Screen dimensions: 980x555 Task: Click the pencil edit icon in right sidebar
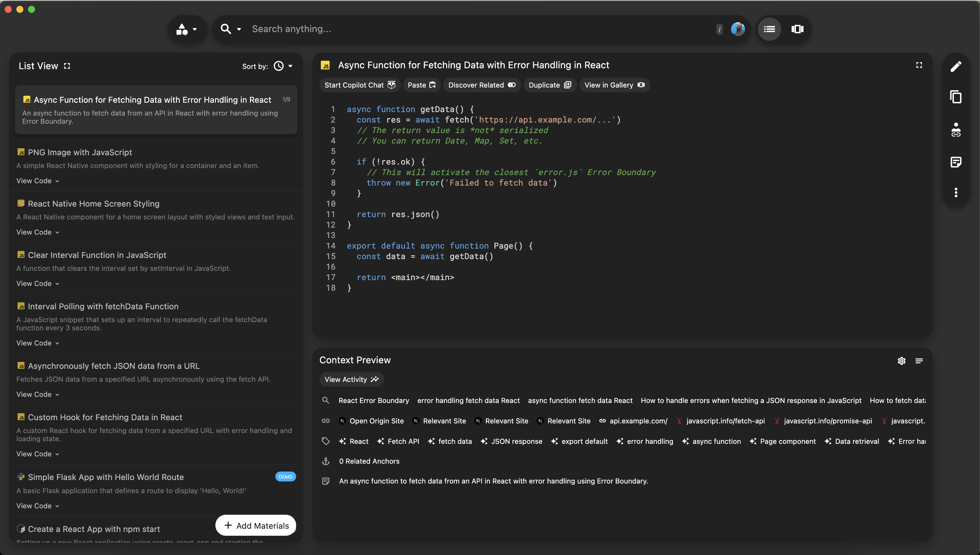coord(956,66)
